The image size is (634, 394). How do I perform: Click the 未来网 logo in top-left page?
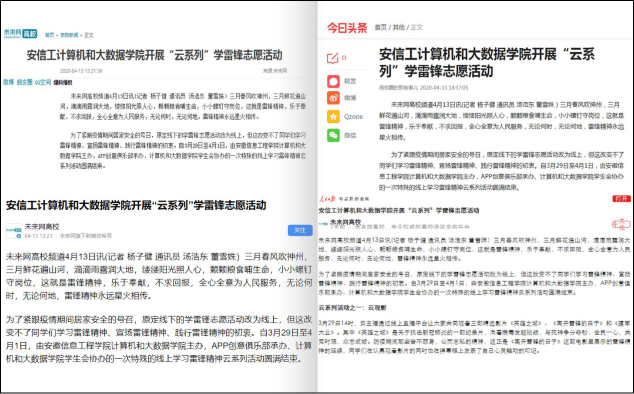(x=12, y=34)
